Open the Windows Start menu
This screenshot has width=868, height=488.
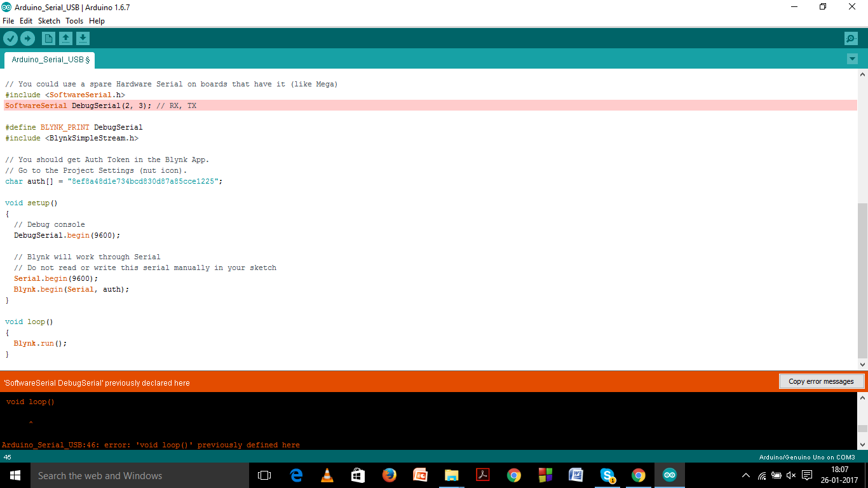tap(15, 475)
